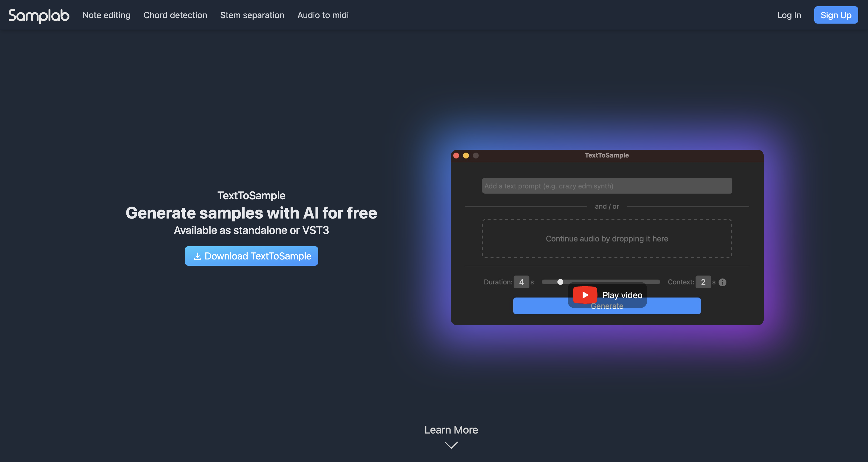Click the Context value box
This screenshot has height=462, width=868.
(703, 282)
